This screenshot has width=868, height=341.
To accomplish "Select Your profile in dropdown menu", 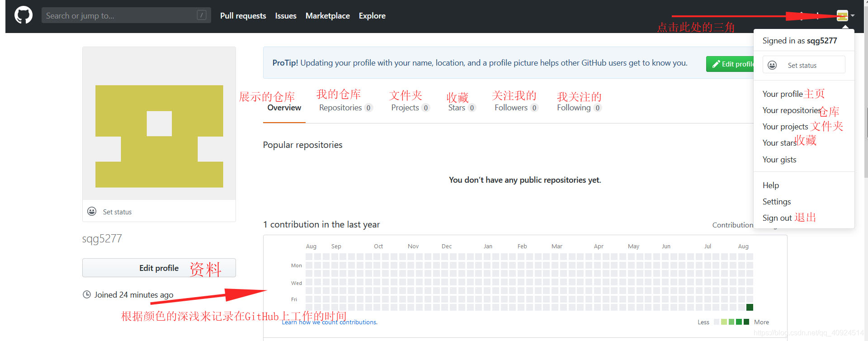I will click(x=783, y=94).
